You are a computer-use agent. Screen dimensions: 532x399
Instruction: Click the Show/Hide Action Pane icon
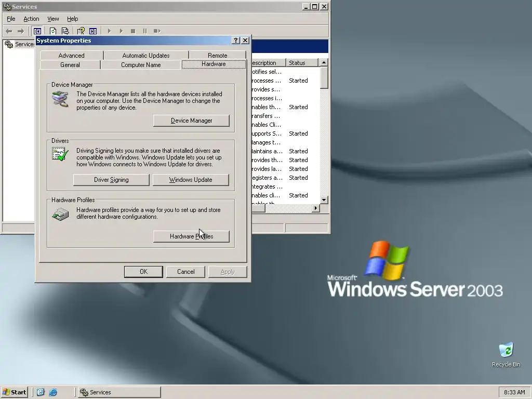(93, 31)
